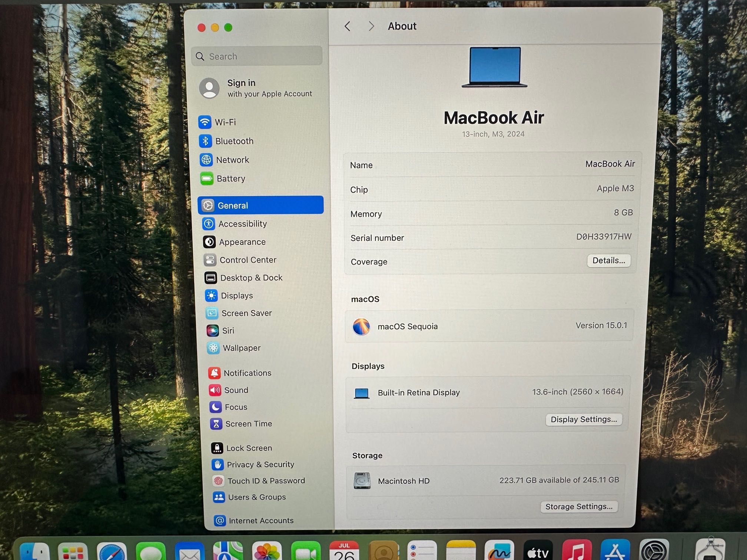Open Storage Settings button
This screenshot has width=747, height=560.
[x=579, y=506]
